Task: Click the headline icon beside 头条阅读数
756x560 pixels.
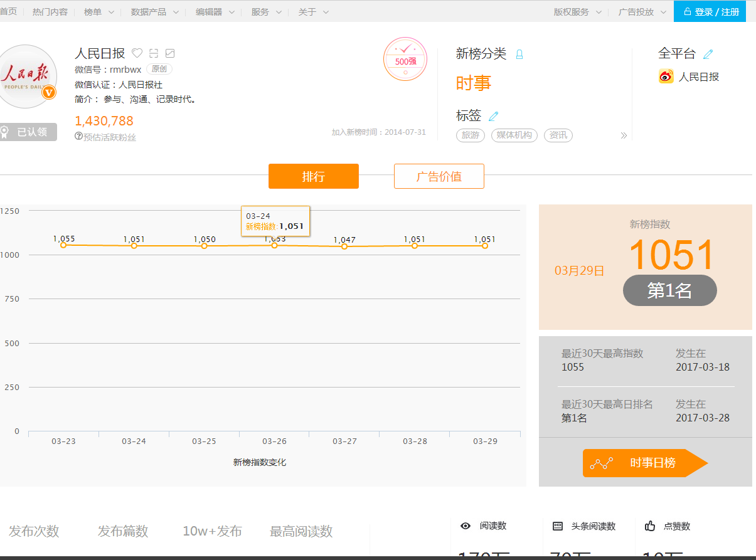Action: pos(558,526)
